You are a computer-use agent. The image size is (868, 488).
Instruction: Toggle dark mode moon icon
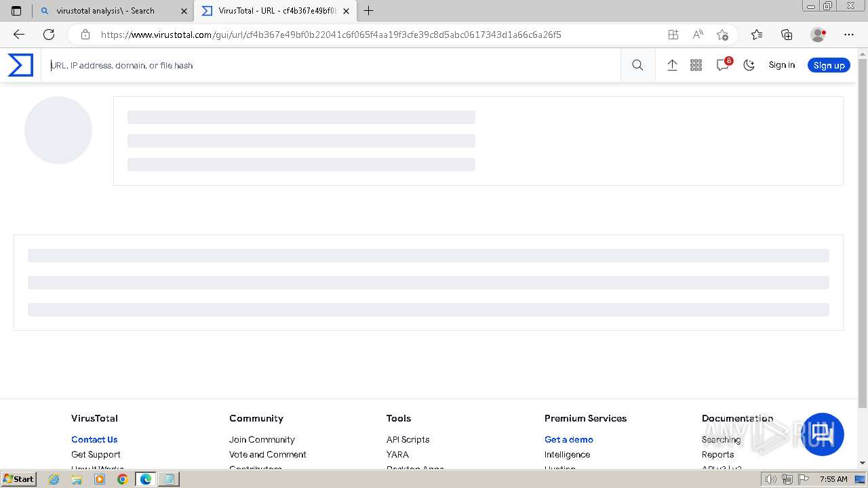(x=749, y=65)
